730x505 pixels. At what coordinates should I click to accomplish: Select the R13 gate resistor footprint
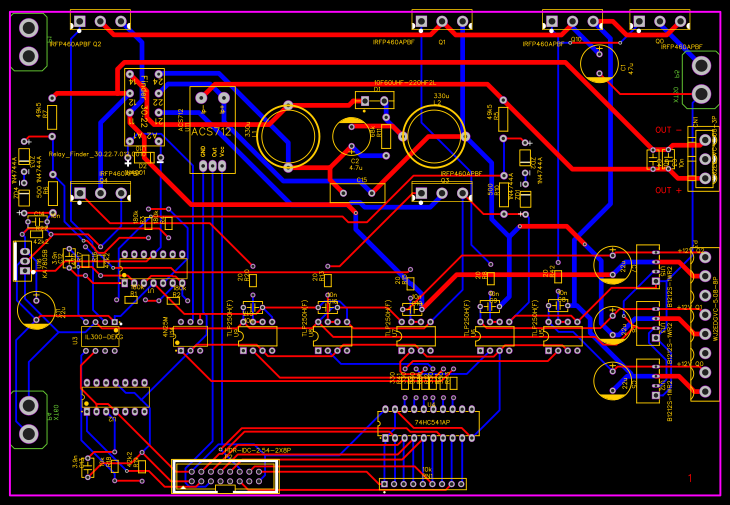pos(328,280)
